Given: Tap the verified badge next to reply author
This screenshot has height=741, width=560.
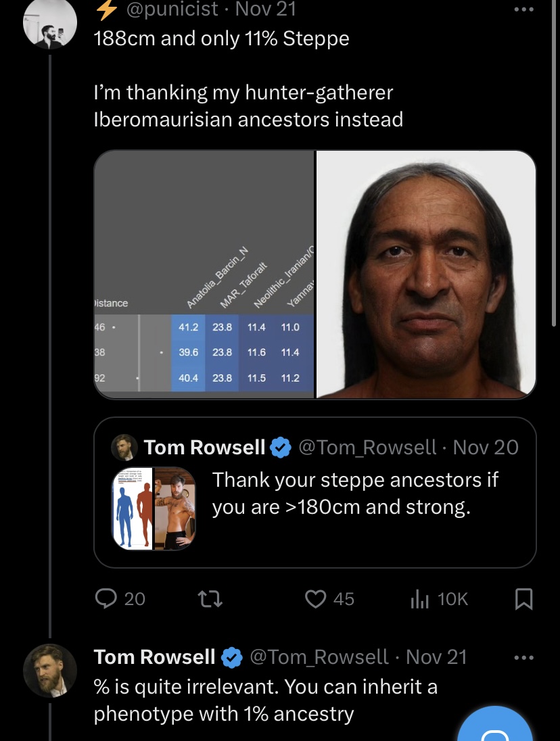Looking at the screenshot, I should point(231,657).
